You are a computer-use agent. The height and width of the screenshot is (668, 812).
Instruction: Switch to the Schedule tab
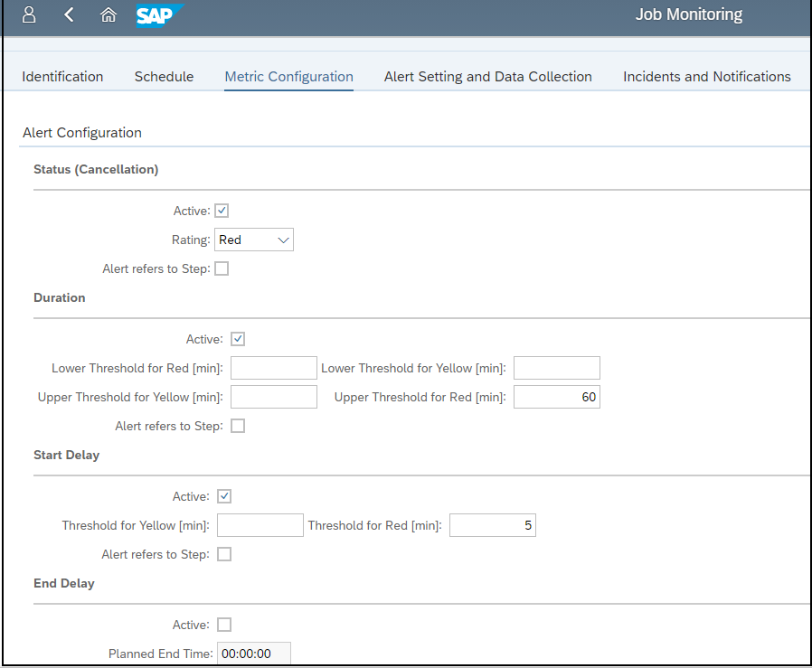point(165,77)
